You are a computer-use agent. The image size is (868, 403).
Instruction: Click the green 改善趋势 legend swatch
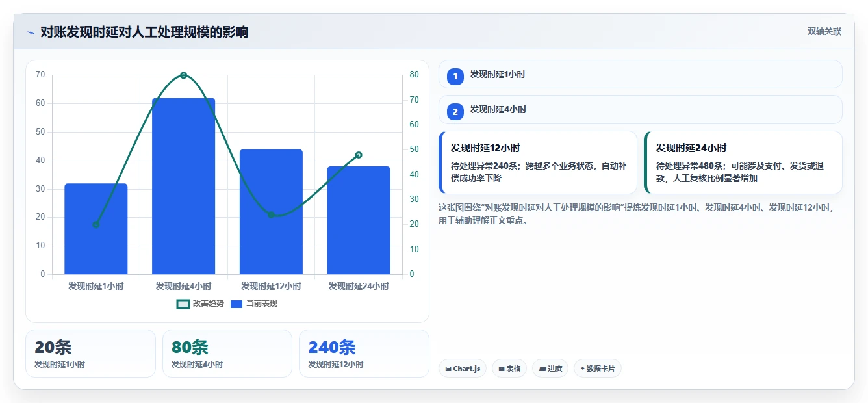[183, 304]
